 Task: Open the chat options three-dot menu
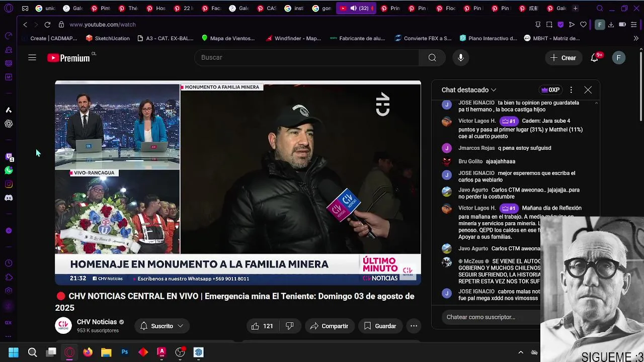pos(571,90)
